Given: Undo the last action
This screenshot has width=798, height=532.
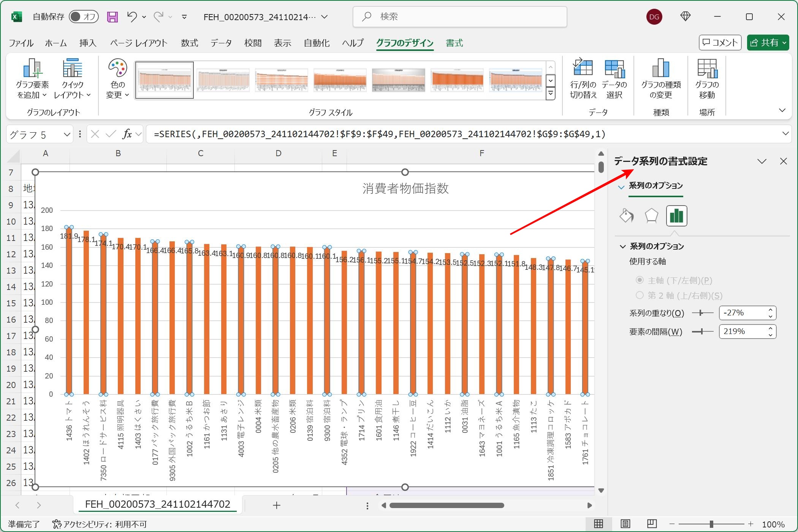Looking at the screenshot, I should tap(132, 17).
